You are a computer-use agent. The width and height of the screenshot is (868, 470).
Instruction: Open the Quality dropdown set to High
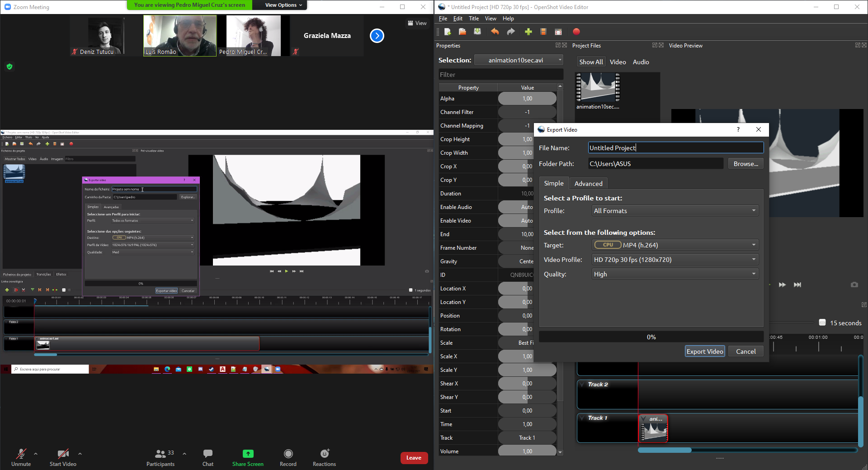[x=675, y=274]
